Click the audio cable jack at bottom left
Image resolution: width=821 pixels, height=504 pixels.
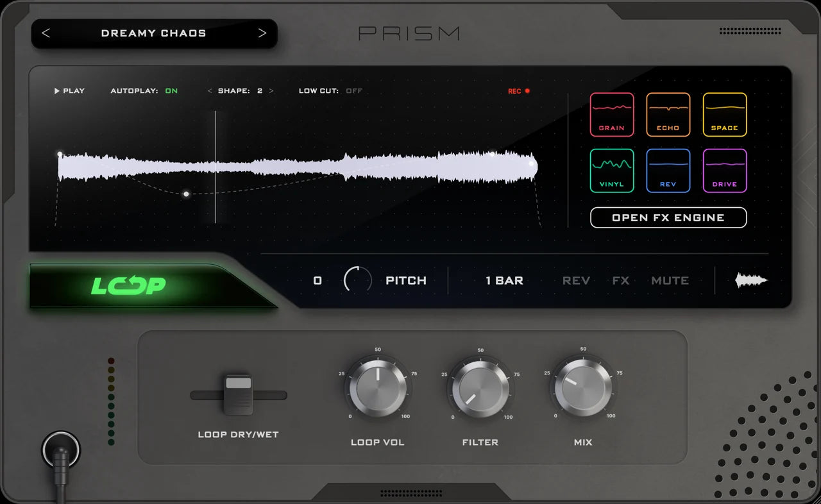(x=61, y=449)
